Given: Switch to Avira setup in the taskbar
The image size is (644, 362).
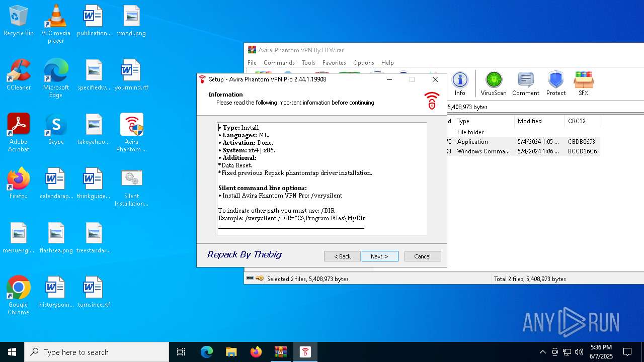Looking at the screenshot, I should [x=305, y=352].
